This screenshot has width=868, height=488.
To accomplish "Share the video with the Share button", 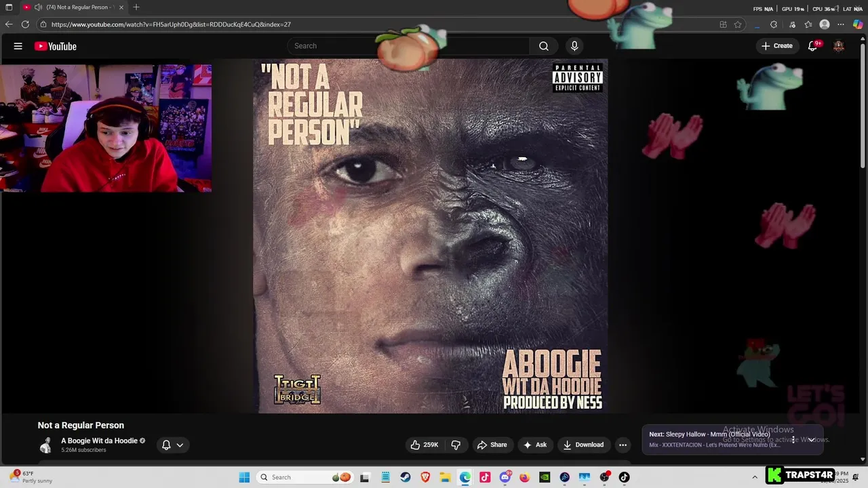I will click(492, 445).
